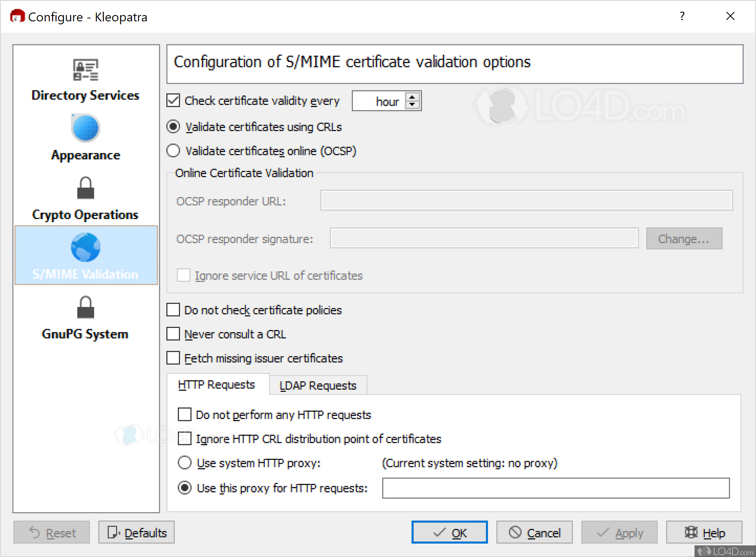The height and width of the screenshot is (557, 756).
Task: Confirm settings with the OK button
Action: [x=449, y=532]
